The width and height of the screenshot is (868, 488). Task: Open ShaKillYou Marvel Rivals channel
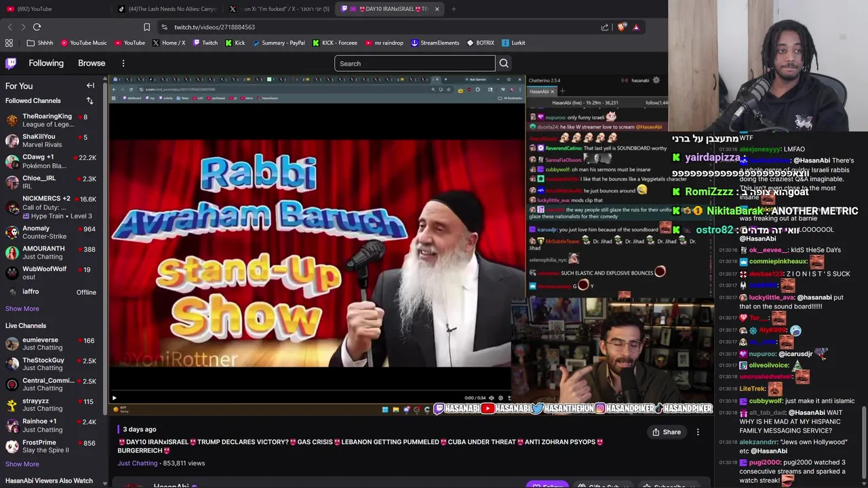[50, 140]
